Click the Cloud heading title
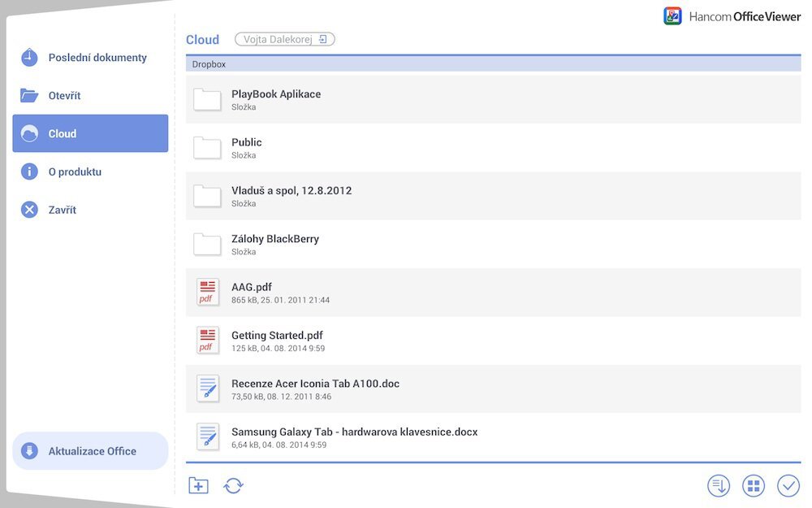The image size is (812, 508). pyautogui.click(x=202, y=39)
